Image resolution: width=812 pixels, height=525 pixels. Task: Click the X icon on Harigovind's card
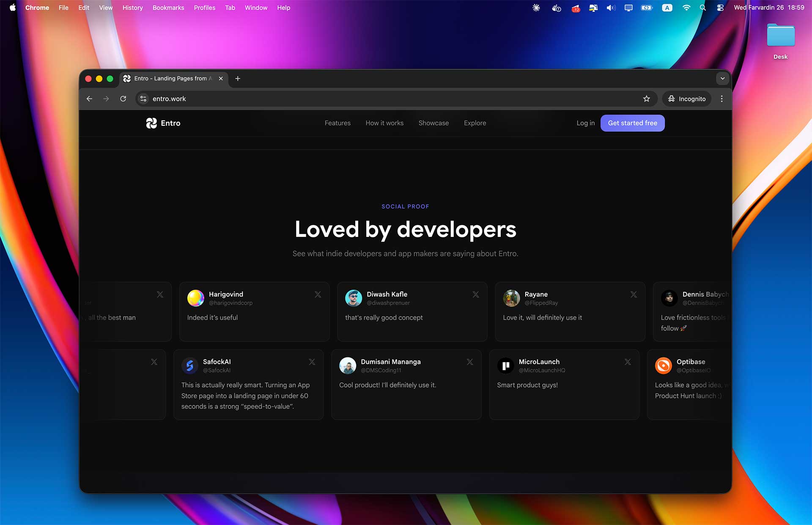pos(318,294)
